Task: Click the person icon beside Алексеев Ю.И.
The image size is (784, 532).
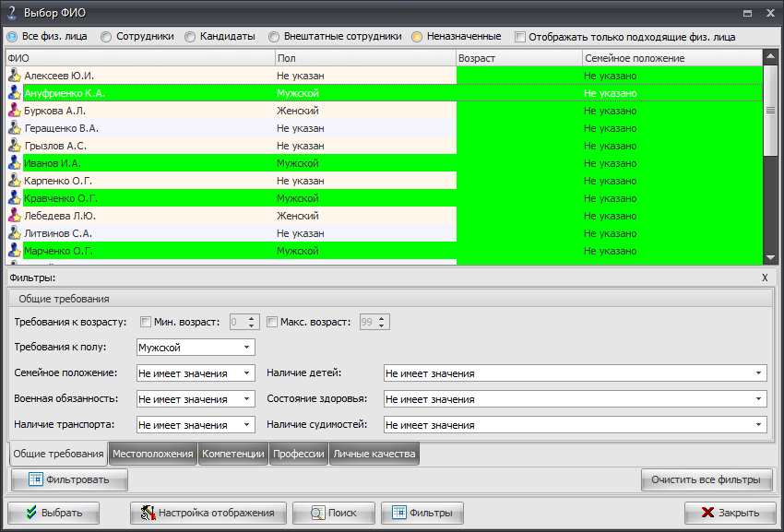Action: [x=14, y=76]
